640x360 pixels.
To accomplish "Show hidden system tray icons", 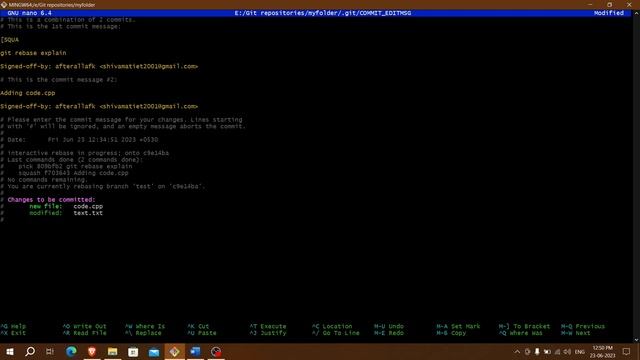I will [517, 352].
